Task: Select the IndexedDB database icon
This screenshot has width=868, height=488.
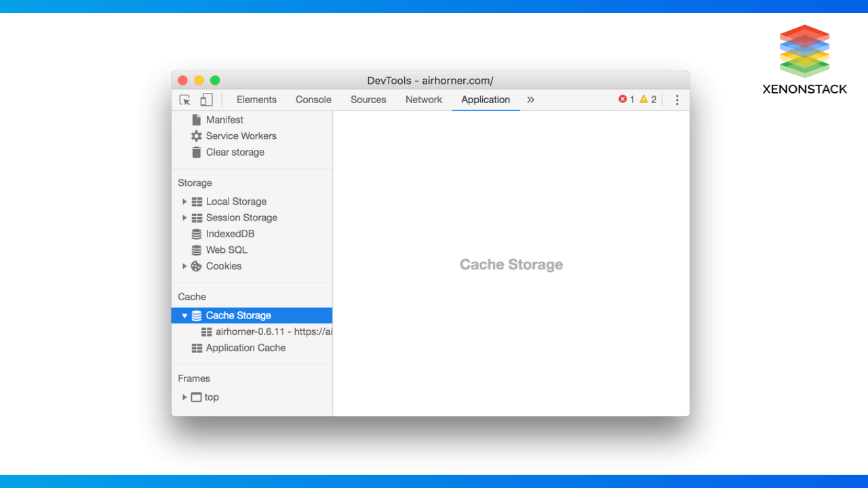Action: point(196,233)
